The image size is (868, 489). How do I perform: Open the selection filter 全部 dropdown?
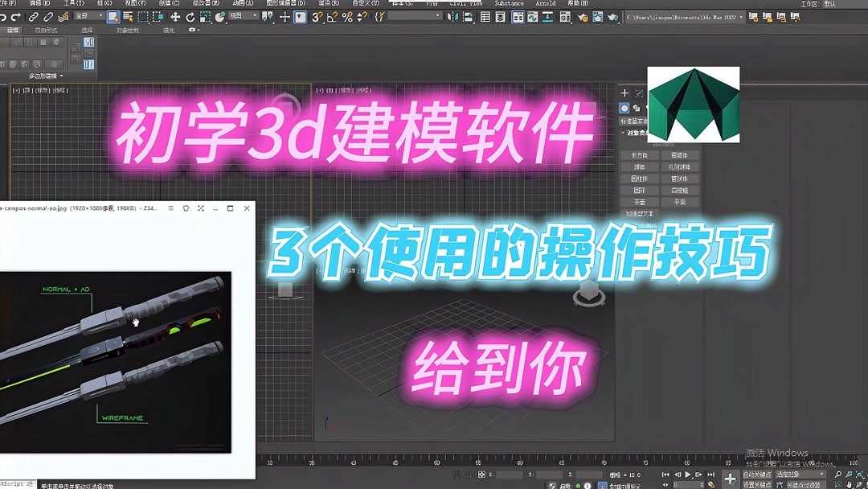coord(87,16)
